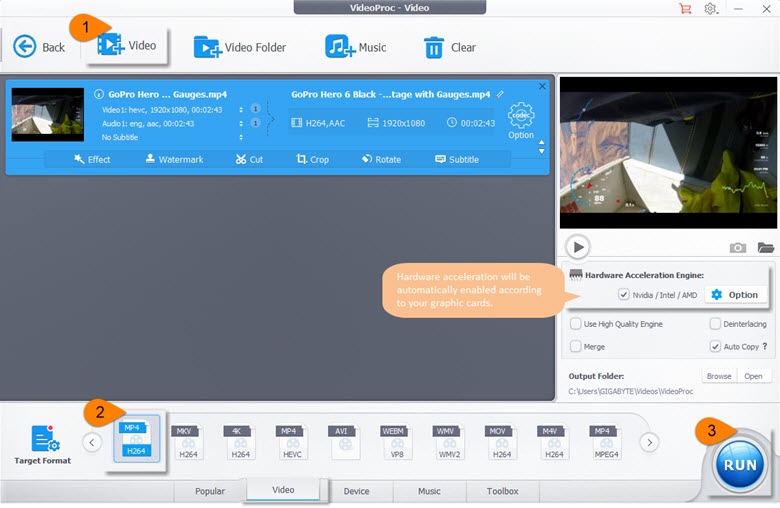Expand the settings gear menu in the title bar
780x508 pixels.
pos(712,9)
